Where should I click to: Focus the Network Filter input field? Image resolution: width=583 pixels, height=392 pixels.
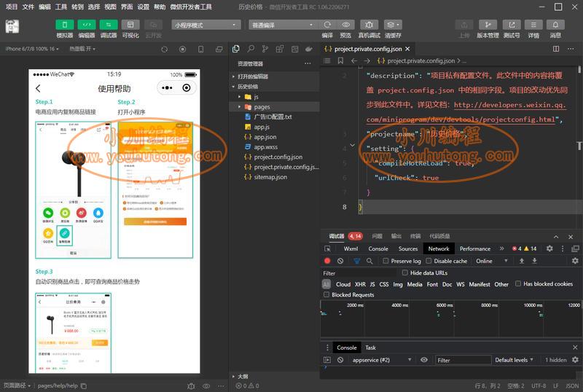click(x=359, y=273)
